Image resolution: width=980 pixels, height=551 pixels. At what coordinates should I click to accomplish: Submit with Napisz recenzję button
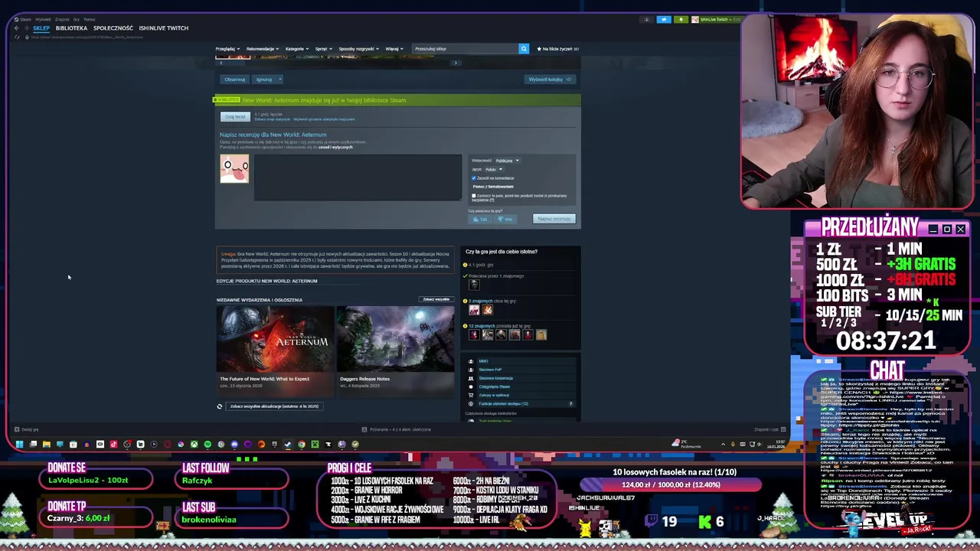pyautogui.click(x=554, y=219)
